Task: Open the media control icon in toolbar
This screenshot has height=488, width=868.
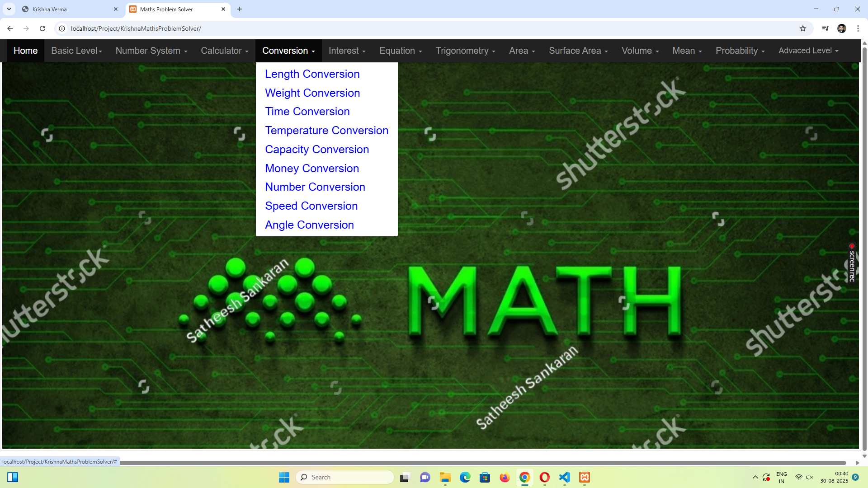Action: 826,28
